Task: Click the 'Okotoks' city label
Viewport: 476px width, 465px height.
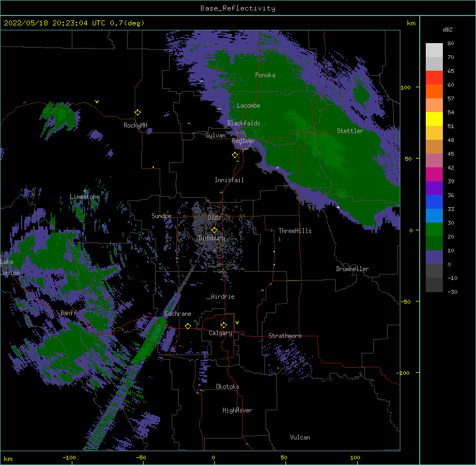Action: pyautogui.click(x=228, y=387)
